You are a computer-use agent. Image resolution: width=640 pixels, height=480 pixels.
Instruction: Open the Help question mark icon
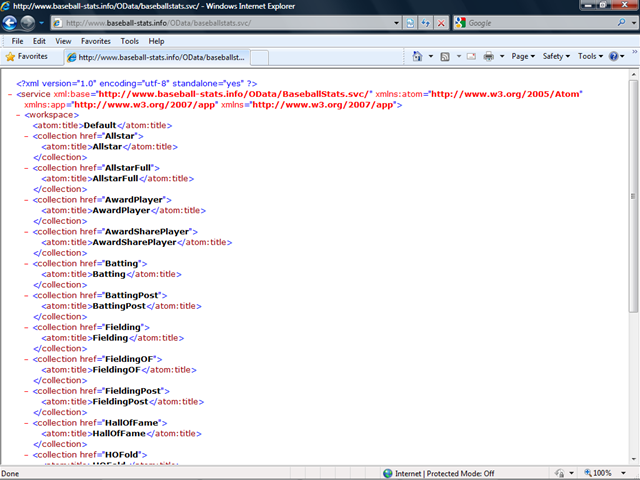[x=614, y=57]
